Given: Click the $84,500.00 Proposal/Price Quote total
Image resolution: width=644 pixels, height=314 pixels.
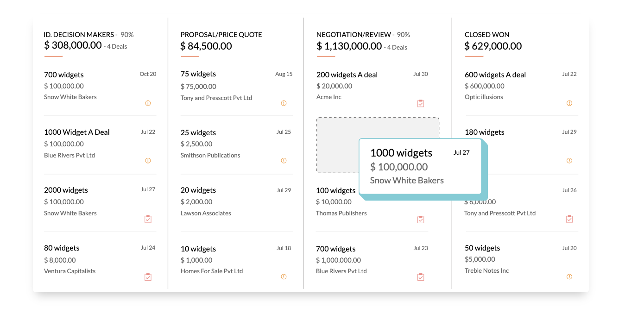Looking at the screenshot, I should coord(206,46).
